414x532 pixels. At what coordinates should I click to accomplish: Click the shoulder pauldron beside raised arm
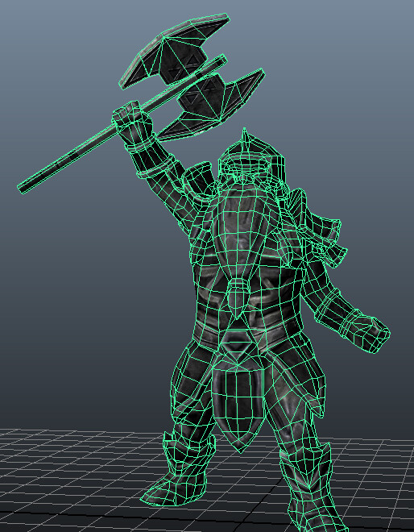198,180
